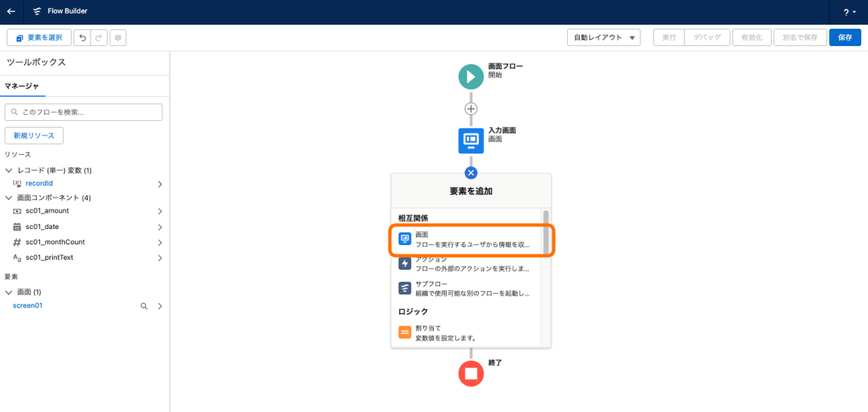The height and width of the screenshot is (412, 868).
Task: Collapse the 画面 (1) elements section
Action: pos(8,292)
